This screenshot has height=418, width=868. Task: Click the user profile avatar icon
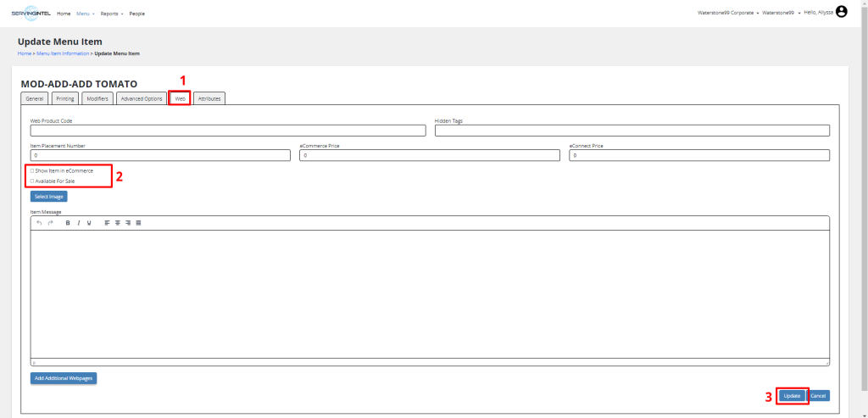pos(841,12)
